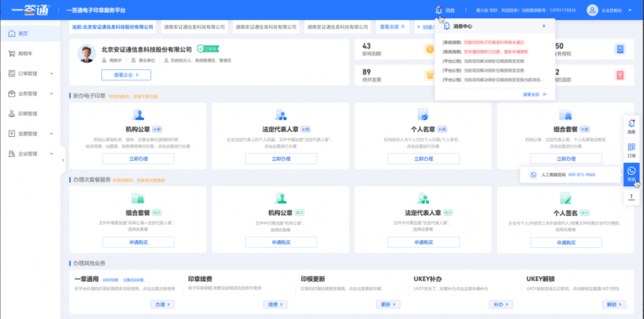
Task: Switch to the first 湖南安证通信息科技有限公司 tab
Action: [x=195, y=27]
